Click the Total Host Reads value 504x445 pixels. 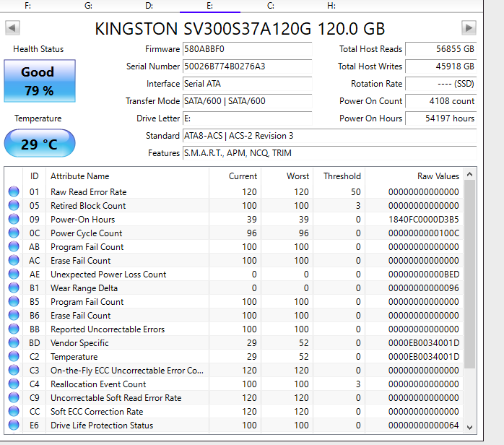(440, 49)
